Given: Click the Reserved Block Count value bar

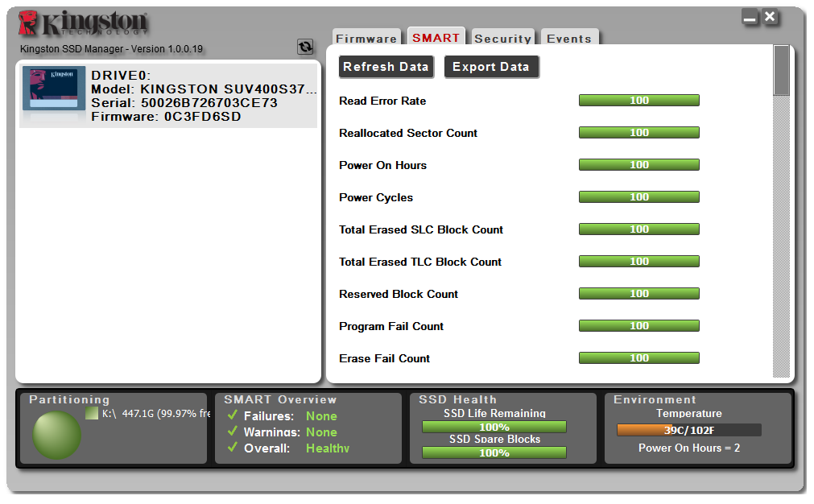Looking at the screenshot, I should (639, 293).
